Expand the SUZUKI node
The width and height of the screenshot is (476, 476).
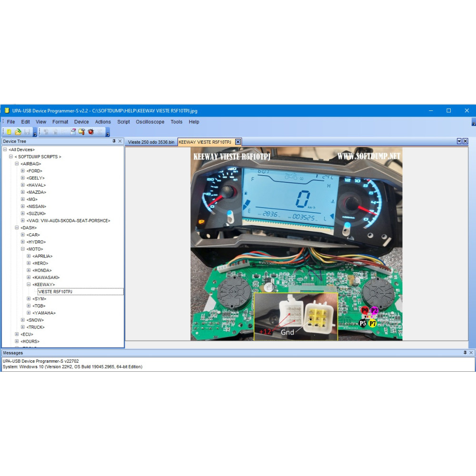[23, 213]
